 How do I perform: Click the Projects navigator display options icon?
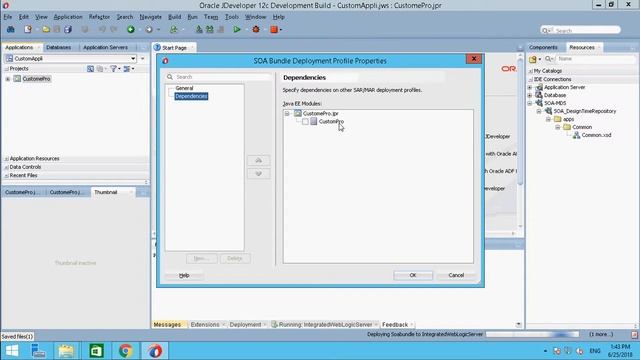pos(127,69)
